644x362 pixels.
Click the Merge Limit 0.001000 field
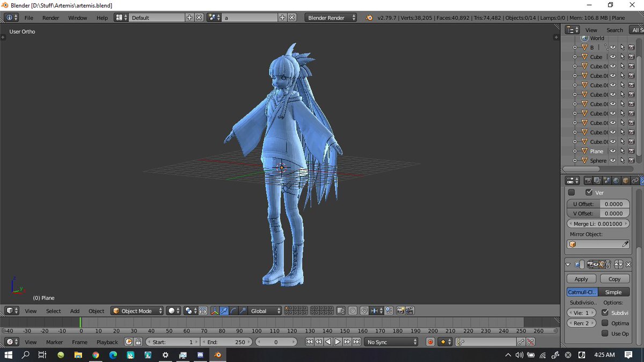pos(598,224)
